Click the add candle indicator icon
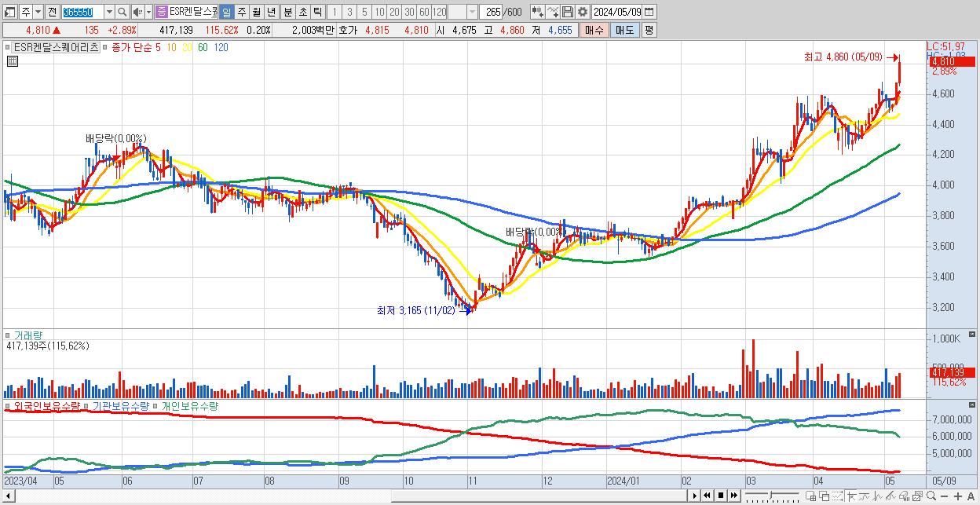 coord(537,12)
